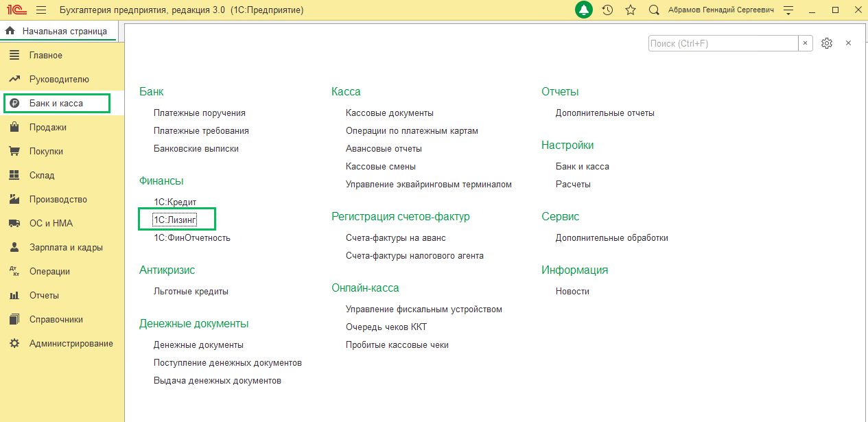This screenshot has width=868, height=422.
Task: Open the history clock icon
Action: (607, 10)
